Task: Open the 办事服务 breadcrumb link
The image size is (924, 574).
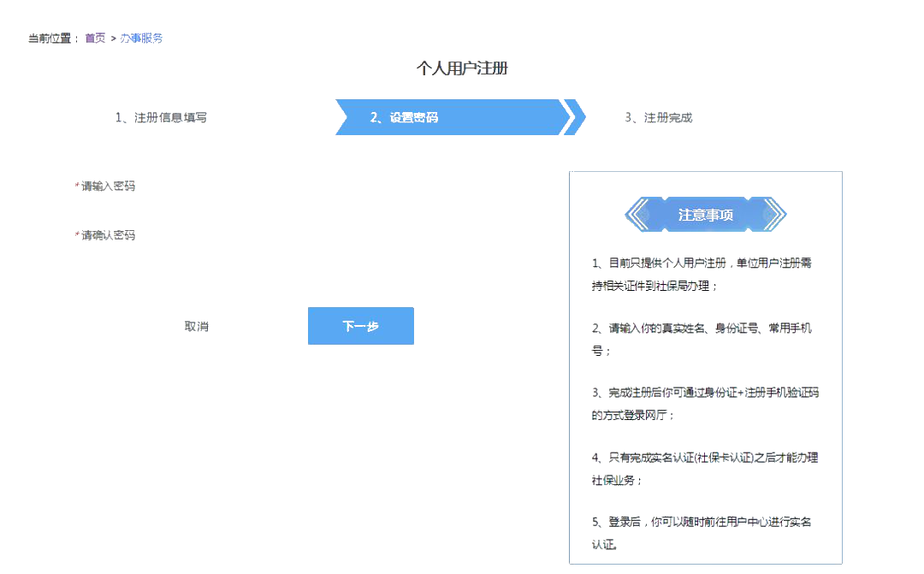Action: (x=142, y=38)
